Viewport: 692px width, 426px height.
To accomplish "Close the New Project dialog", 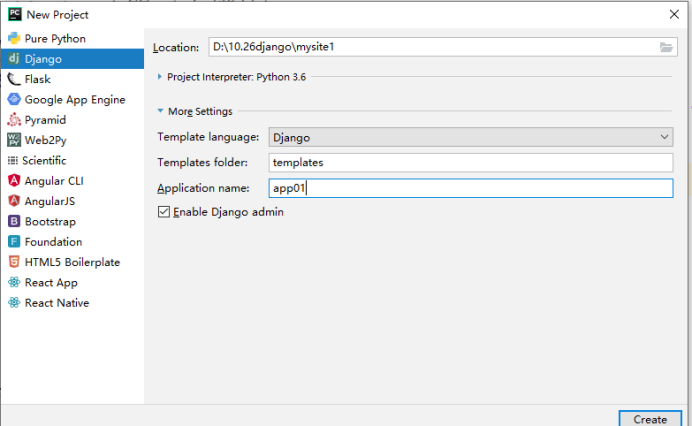I will click(674, 14).
